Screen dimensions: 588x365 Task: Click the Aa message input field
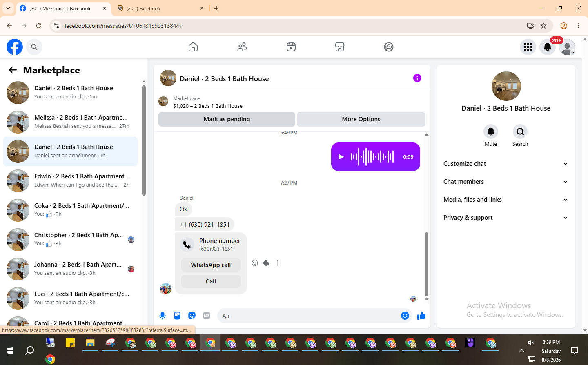tap(308, 316)
